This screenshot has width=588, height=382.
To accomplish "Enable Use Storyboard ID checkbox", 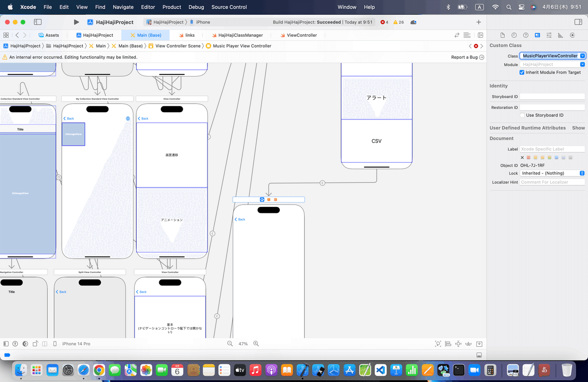I will pos(522,115).
